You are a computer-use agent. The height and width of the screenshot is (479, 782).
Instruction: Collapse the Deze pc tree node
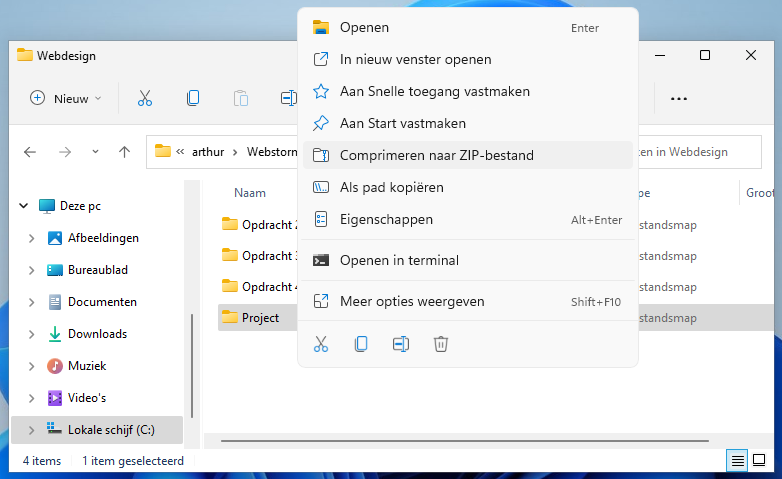coord(23,206)
